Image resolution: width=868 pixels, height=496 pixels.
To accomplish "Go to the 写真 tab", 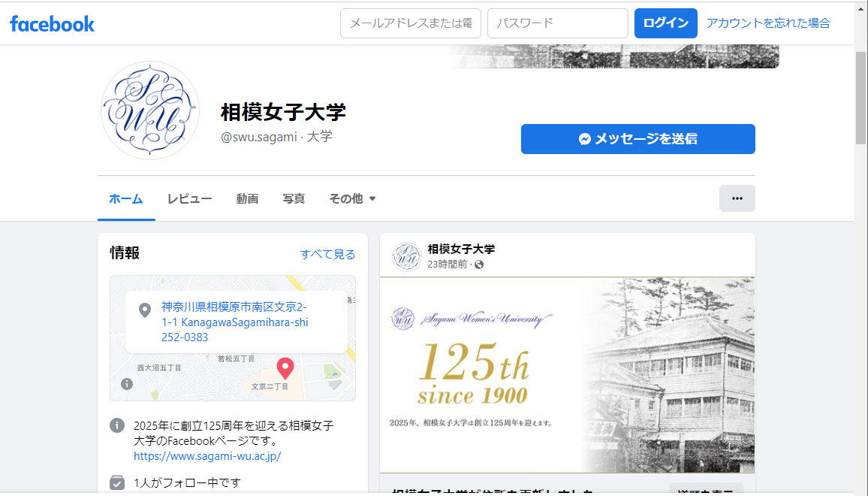I will 294,198.
